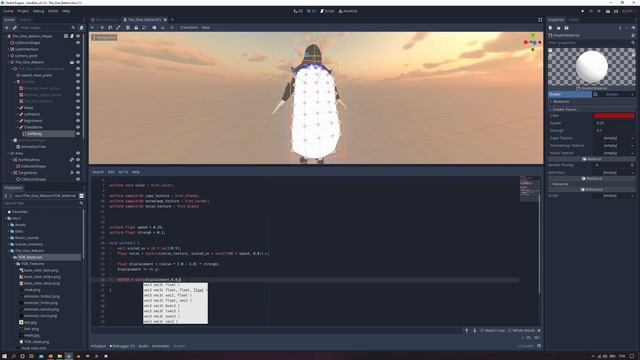This screenshot has height=360, width=640.
Task: Toggle FileSystem split view mode
Action: click(x=81, y=196)
